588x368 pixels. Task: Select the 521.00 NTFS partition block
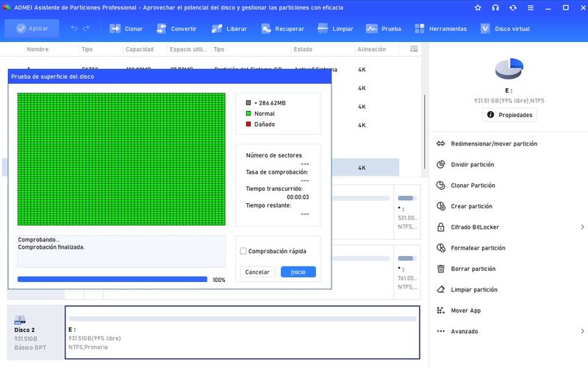pos(407,212)
